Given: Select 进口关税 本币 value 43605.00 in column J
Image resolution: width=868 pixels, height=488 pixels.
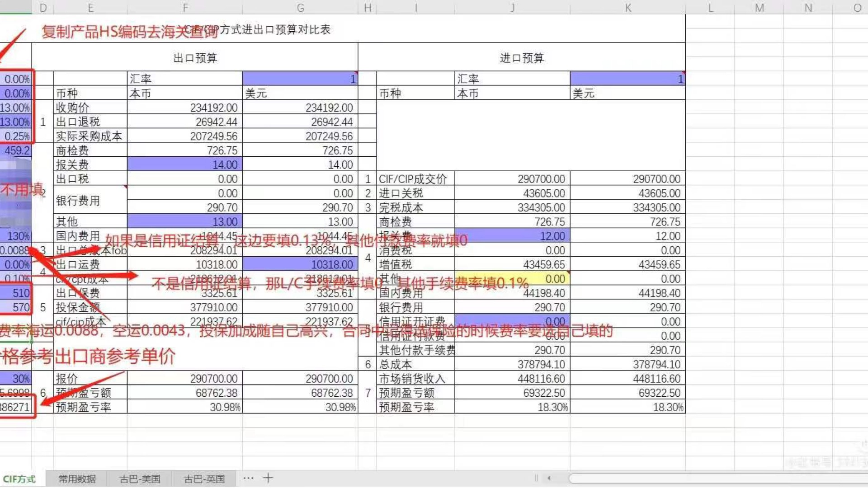Looking at the screenshot, I should coord(512,193).
